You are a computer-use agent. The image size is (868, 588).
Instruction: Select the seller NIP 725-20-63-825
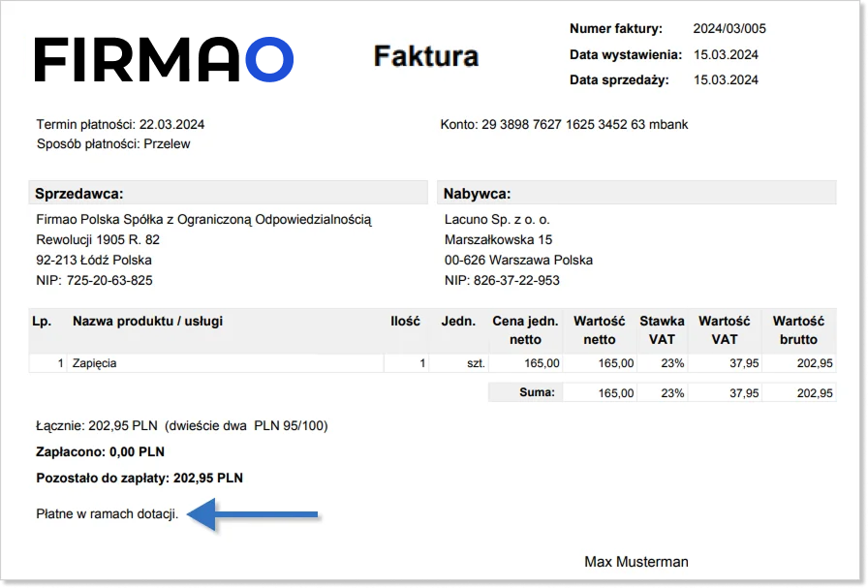click(94, 280)
